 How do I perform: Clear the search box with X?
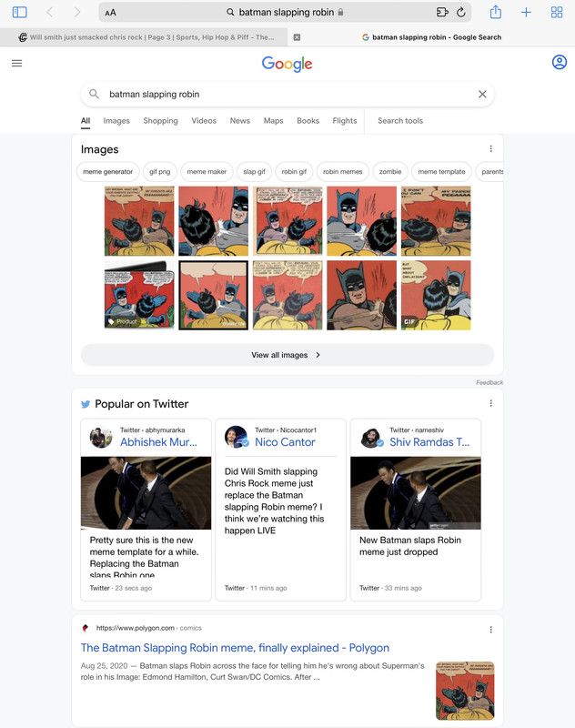click(x=482, y=95)
